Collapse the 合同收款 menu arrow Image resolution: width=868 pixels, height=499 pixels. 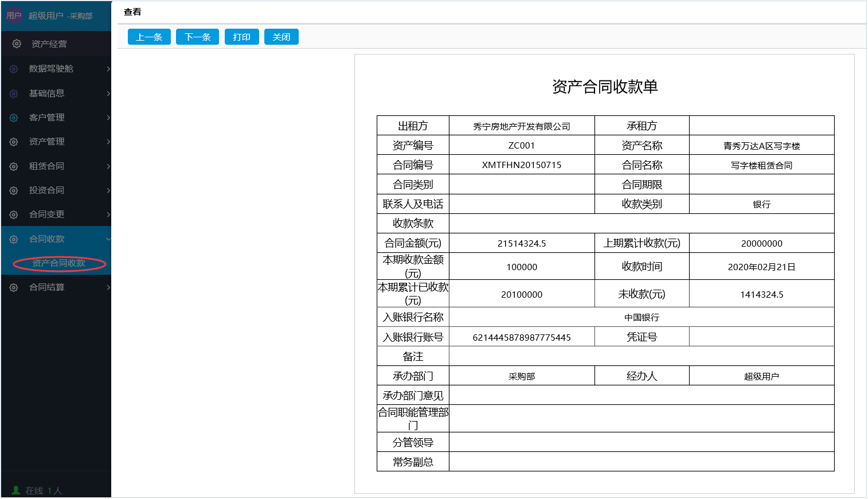click(108, 239)
